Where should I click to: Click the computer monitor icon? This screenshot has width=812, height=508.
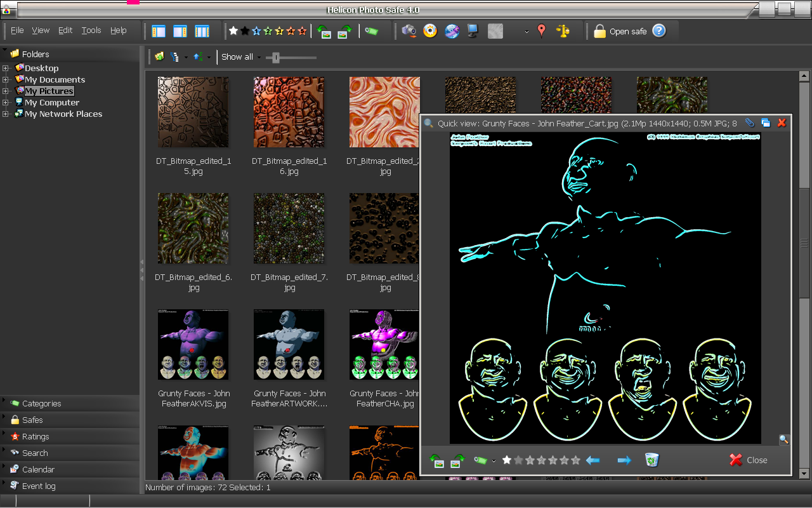pos(473,30)
